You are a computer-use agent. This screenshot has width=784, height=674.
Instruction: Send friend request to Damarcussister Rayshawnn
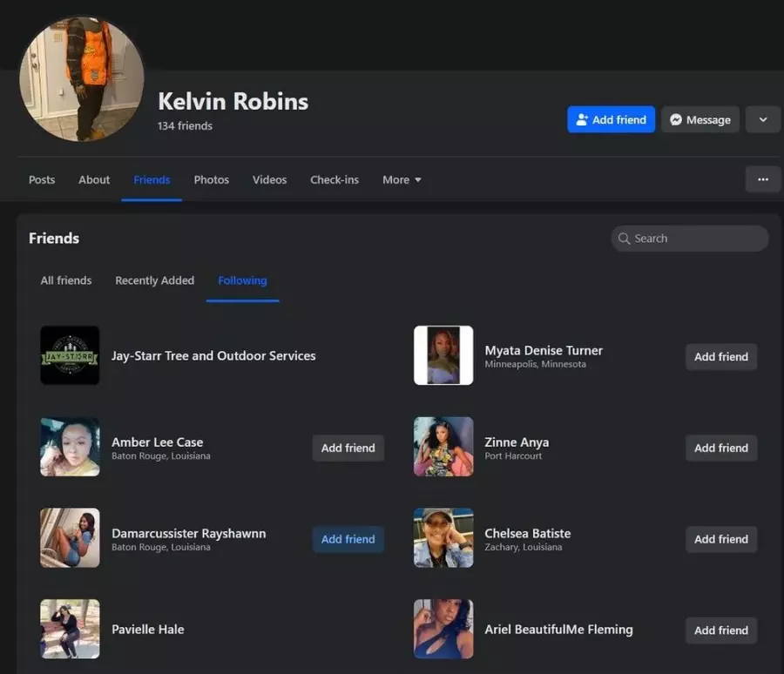pyautogui.click(x=348, y=539)
